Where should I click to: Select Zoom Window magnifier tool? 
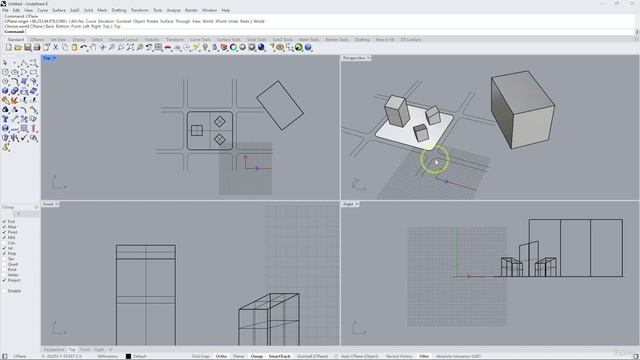click(121, 47)
